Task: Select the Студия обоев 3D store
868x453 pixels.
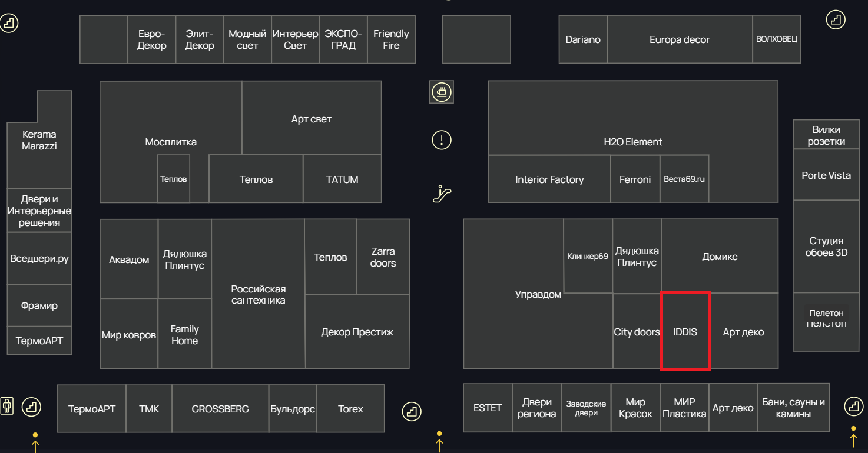Action: pyautogui.click(x=826, y=247)
